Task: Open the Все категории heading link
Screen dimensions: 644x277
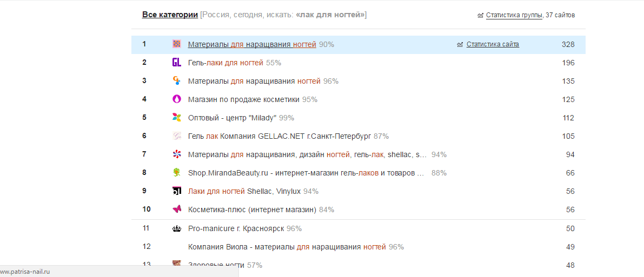Action: click(x=170, y=15)
